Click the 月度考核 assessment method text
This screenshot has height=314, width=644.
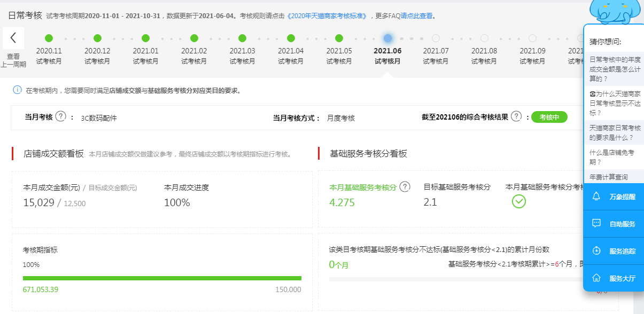click(341, 118)
